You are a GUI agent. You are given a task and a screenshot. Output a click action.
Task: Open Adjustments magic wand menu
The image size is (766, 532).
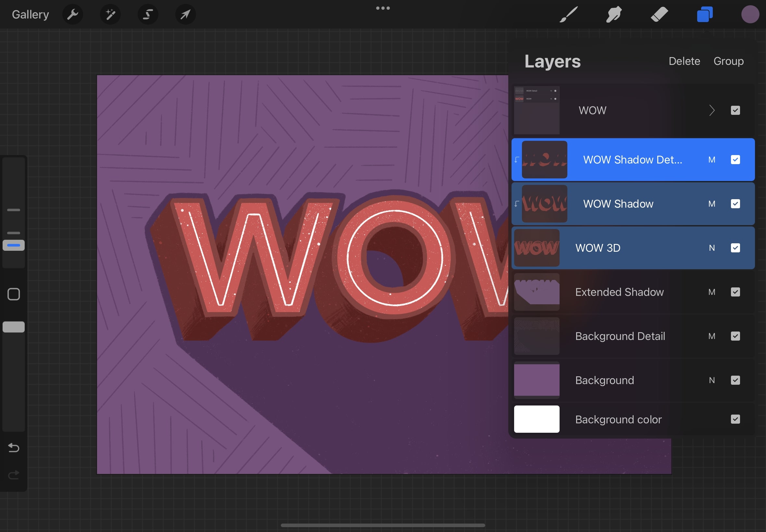click(x=110, y=14)
